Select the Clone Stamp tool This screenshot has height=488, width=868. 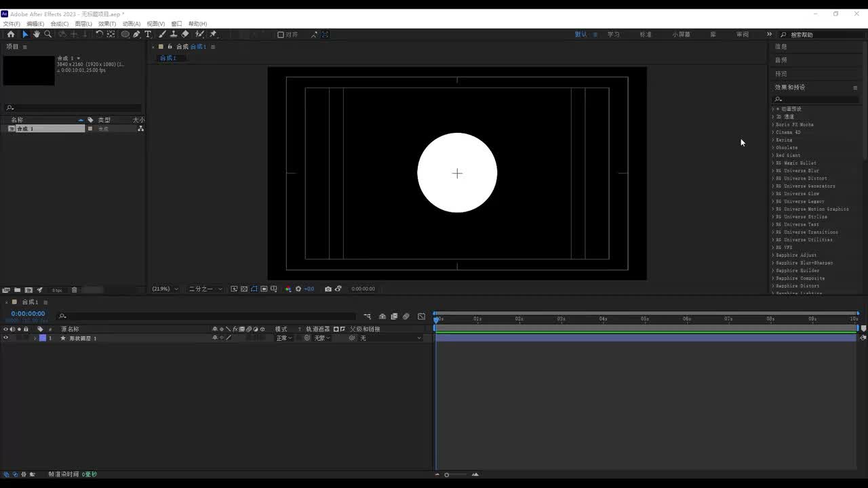click(x=174, y=35)
